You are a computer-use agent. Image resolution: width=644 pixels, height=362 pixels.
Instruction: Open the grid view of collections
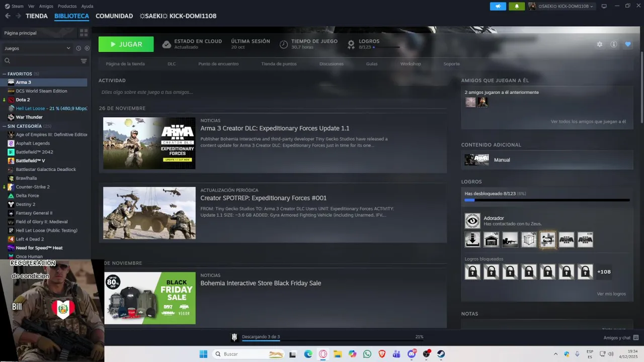(84, 33)
